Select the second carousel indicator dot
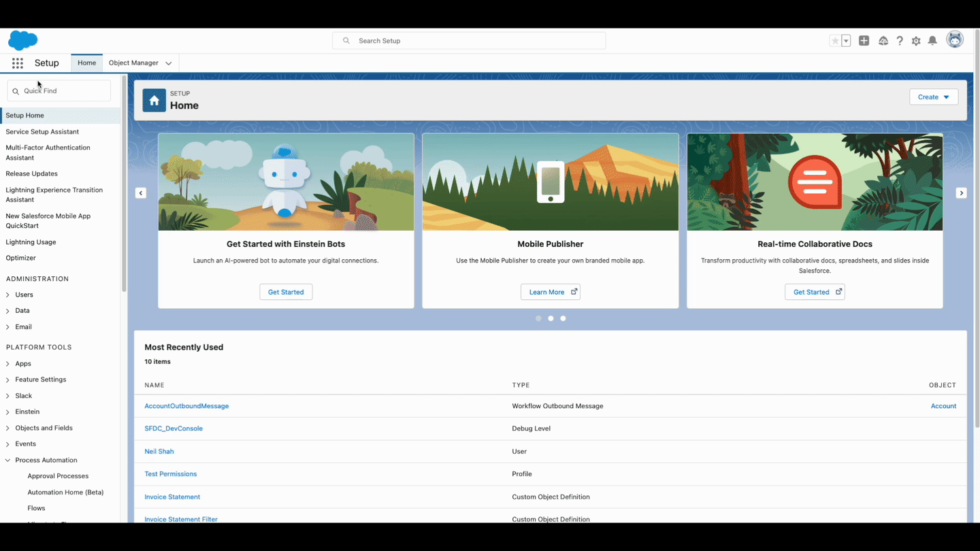Screen dimensions: 980x551 [x=551, y=318]
